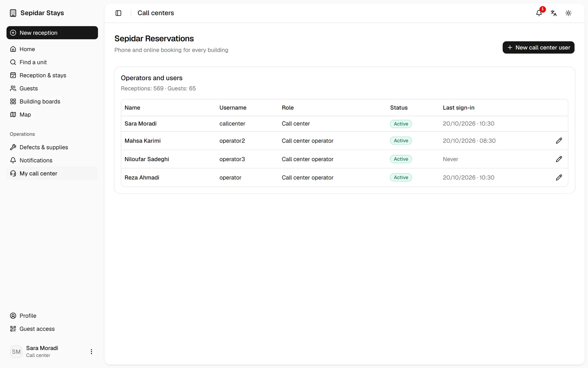
Task: Edit Niloufar Sadeghi with pencil icon
Action: click(x=559, y=159)
